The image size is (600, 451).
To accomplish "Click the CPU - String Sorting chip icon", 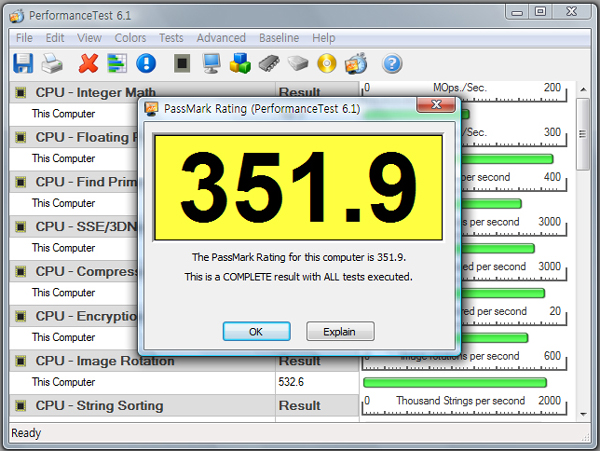I will coord(21,406).
